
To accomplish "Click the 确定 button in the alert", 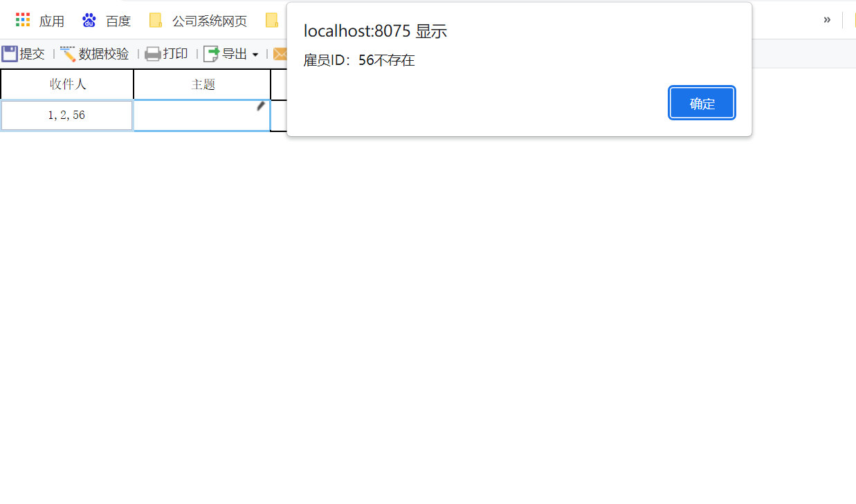I will pos(702,103).
